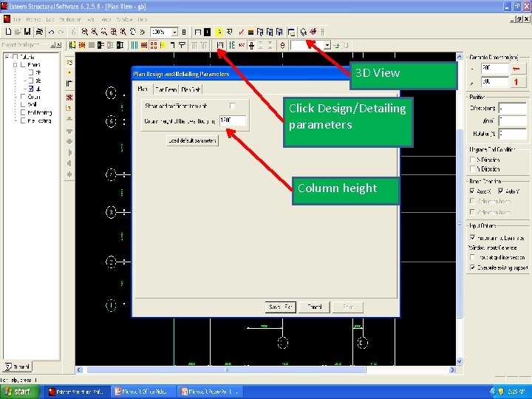Screen dimensions: 532x399
Task: Switch to the Plan Slab tab
Action: 191,89
